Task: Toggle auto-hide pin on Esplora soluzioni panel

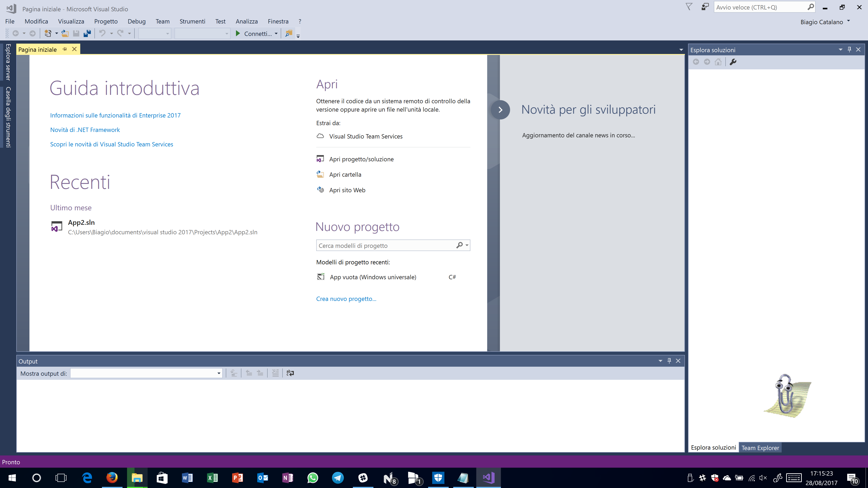Action: (x=849, y=49)
